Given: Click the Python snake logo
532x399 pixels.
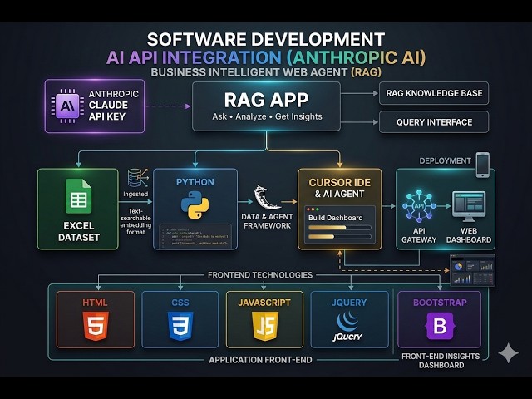Looking at the screenshot, I should click(195, 204).
